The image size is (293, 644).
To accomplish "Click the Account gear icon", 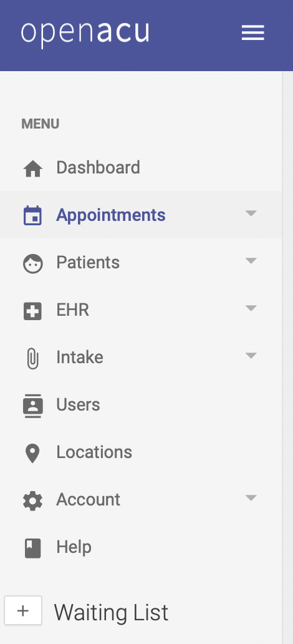I will (x=33, y=500).
